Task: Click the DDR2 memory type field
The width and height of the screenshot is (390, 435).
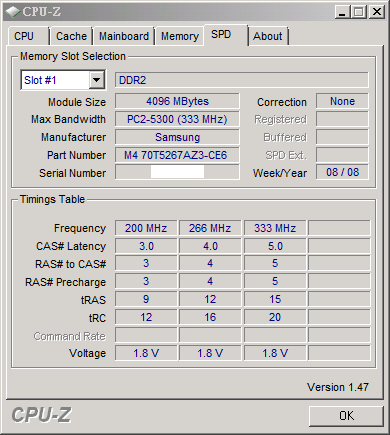Action: point(242,80)
